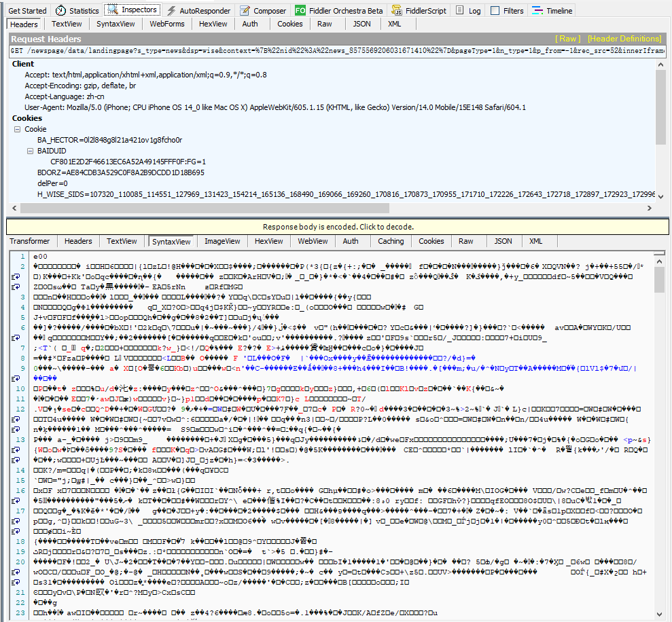Open response JSON tab

503,241
